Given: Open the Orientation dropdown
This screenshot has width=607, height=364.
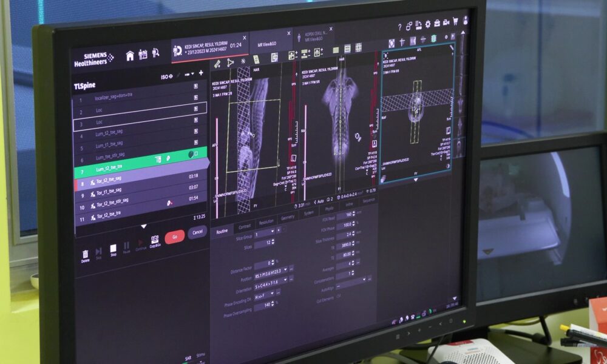Looking at the screenshot, I should pyautogui.click(x=285, y=280).
